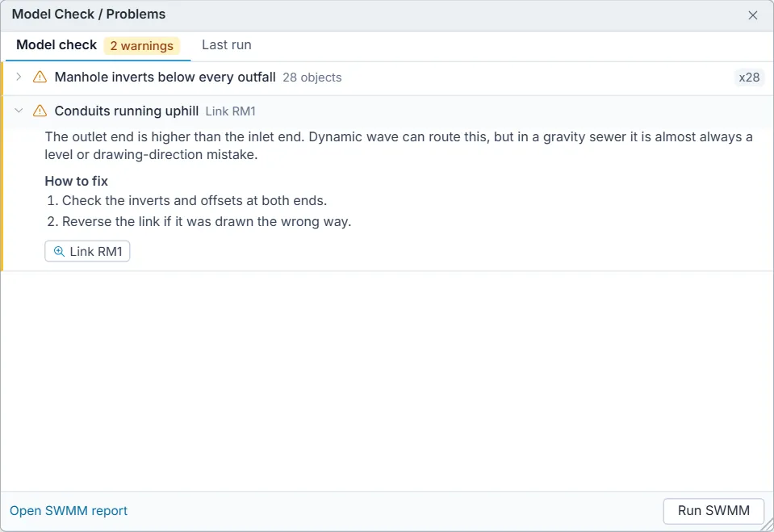Image resolution: width=774 pixels, height=532 pixels.
Task: Click the 2 warnings badge
Action: (142, 46)
